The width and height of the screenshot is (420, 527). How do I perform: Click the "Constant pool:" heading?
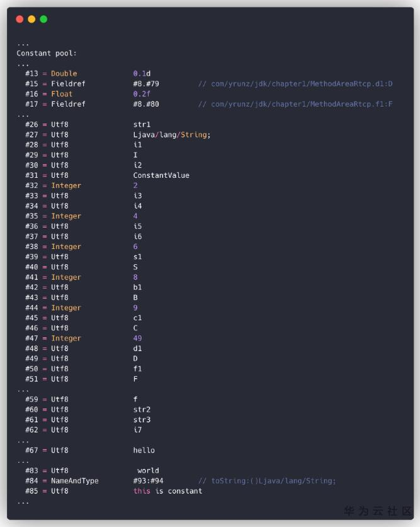click(47, 53)
